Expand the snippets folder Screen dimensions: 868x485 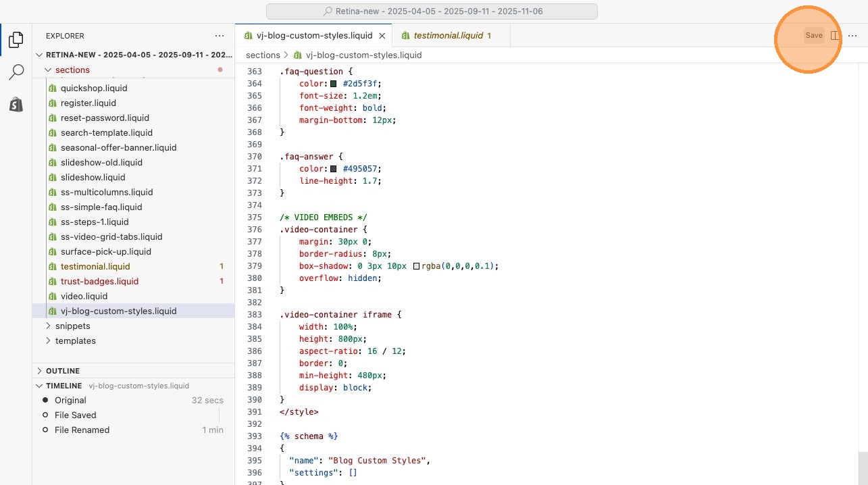72,326
